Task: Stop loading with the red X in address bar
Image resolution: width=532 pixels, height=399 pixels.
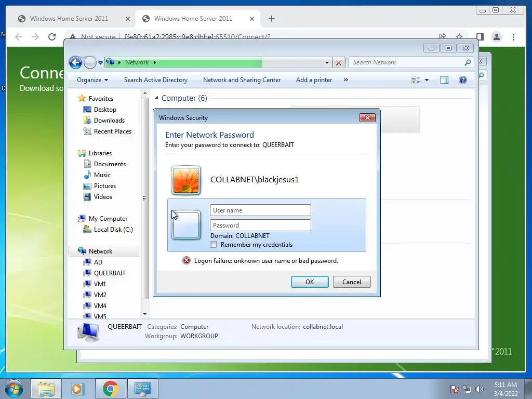Action: click(338, 63)
